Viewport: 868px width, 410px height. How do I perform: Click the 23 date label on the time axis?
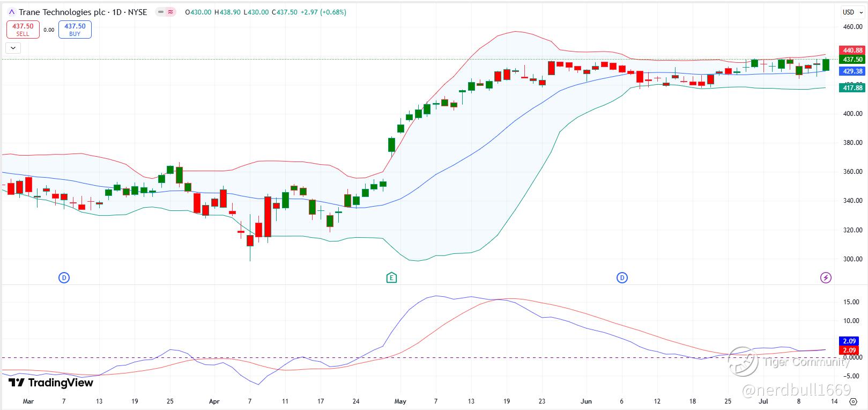pyautogui.click(x=542, y=401)
